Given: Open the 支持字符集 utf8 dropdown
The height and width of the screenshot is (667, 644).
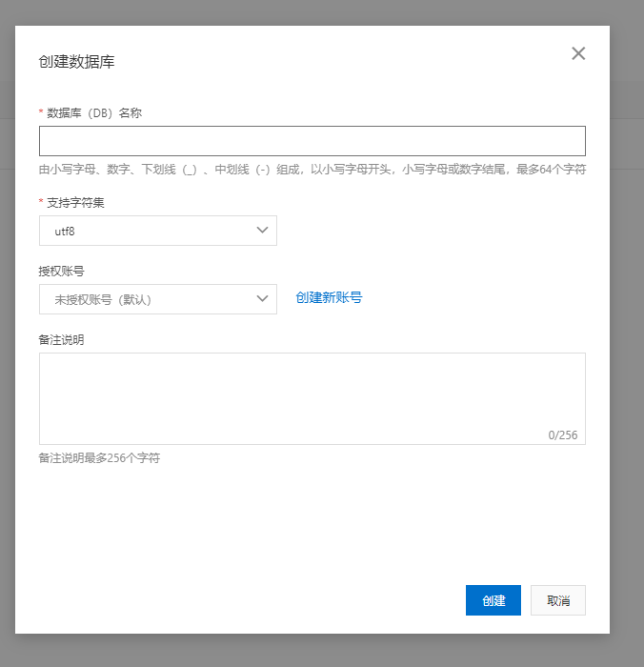Looking at the screenshot, I should tap(158, 231).
